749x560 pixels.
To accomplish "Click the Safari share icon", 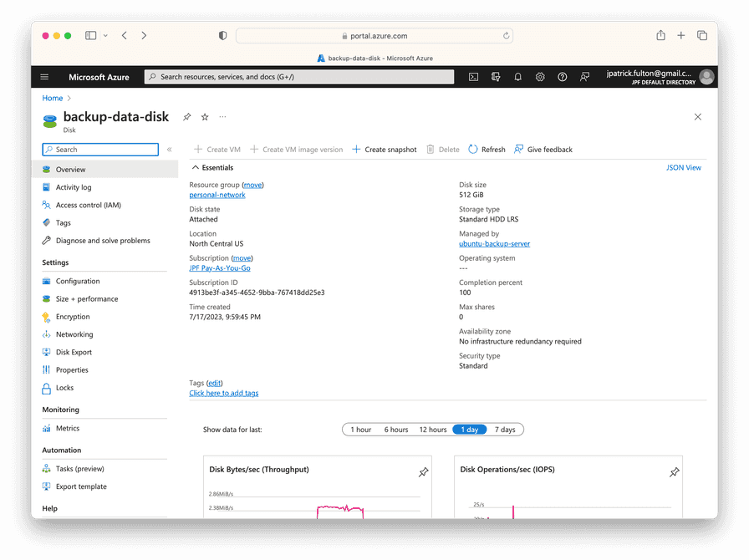I will coord(660,35).
